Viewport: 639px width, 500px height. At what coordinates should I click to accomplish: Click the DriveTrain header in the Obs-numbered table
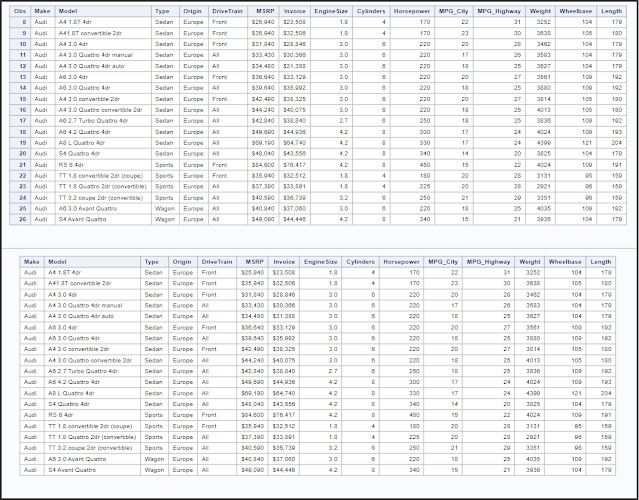pos(227,11)
